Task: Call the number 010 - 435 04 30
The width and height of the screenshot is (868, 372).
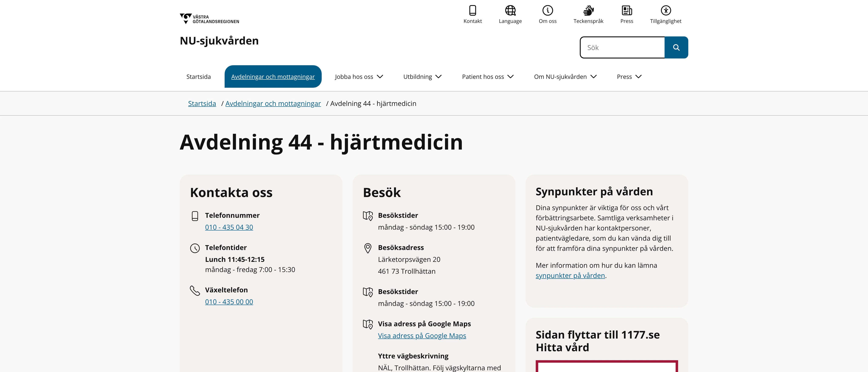Action: tap(229, 228)
